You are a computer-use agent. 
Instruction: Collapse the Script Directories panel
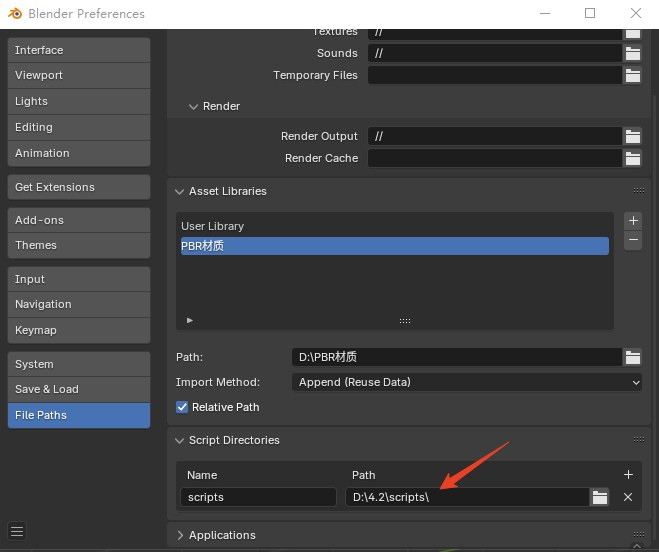pyautogui.click(x=179, y=441)
